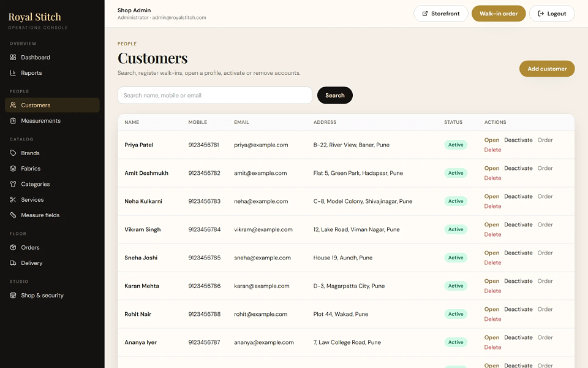Viewport: 588px width, 368px height.
Task: Open Shop & security settings
Action: [x=52, y=295]
